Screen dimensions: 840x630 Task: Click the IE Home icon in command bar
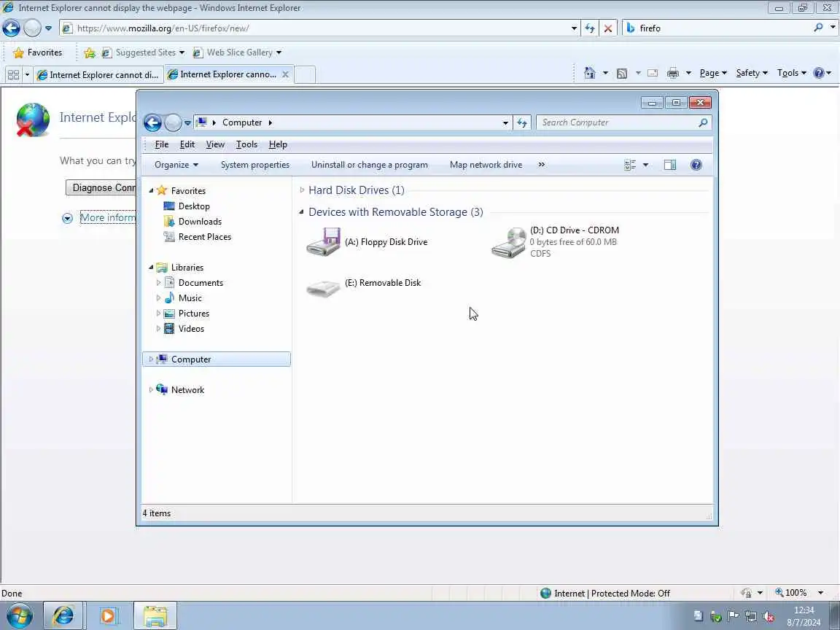pos(590,73)
